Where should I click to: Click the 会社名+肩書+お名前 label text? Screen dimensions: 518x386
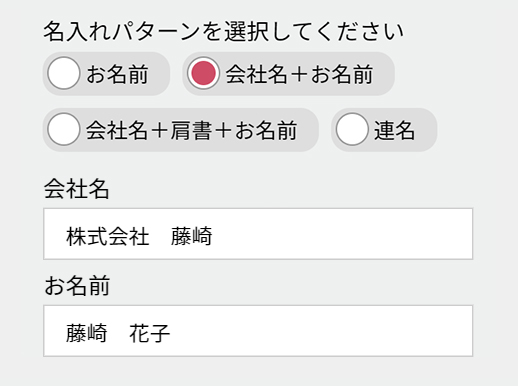192,130
